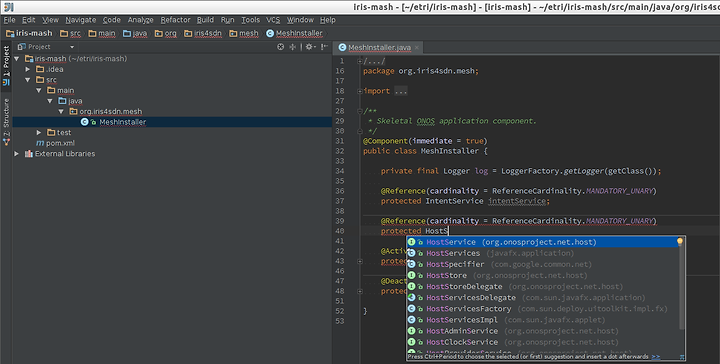Choose HostAdminService suggestion
The height and width of the screenshot is (364, 720).
point(543,331)
